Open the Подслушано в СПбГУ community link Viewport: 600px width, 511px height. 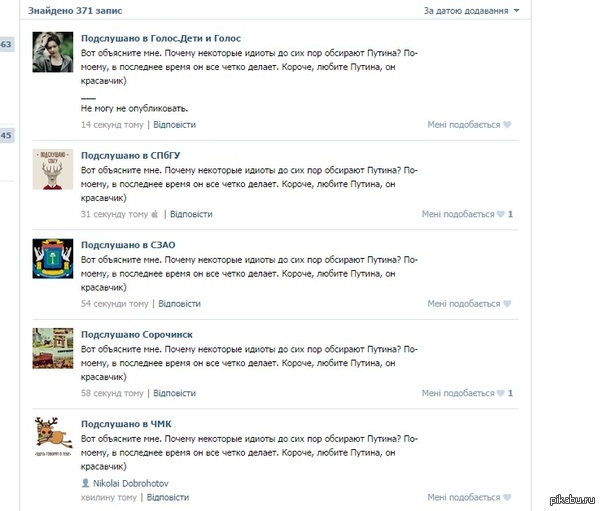[x=130, y=155]
